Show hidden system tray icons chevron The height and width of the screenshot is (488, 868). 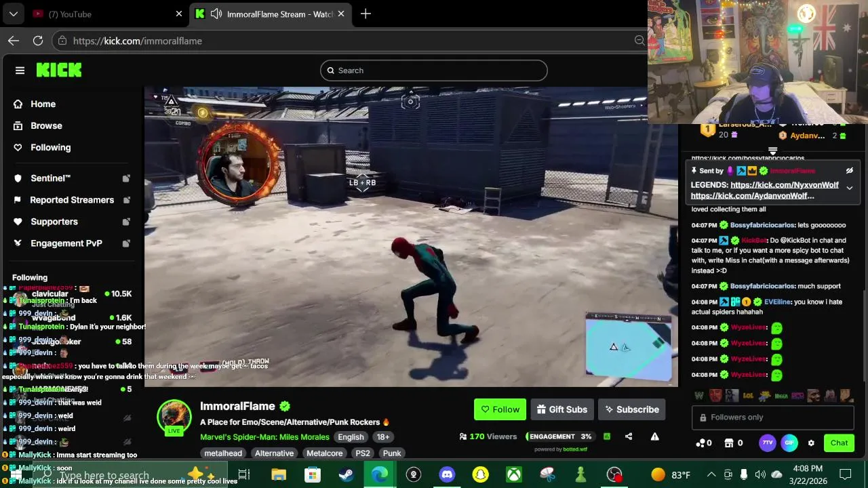coord(711,474)
